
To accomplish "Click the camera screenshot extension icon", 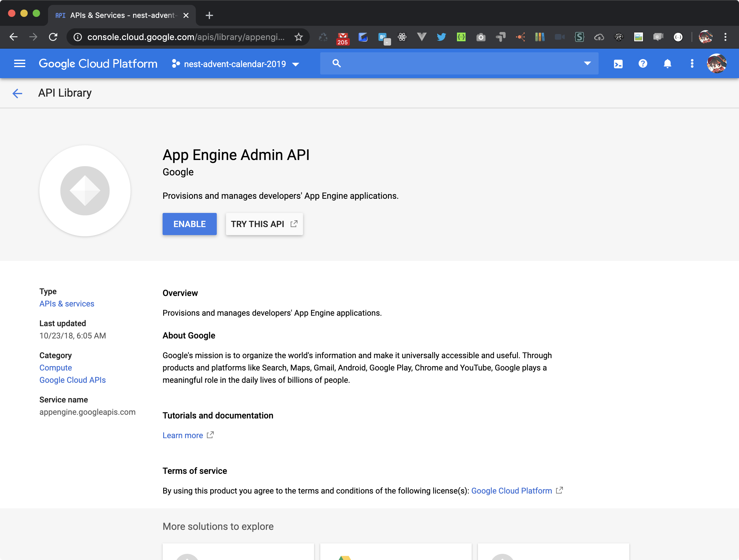I will pos(481,37).
